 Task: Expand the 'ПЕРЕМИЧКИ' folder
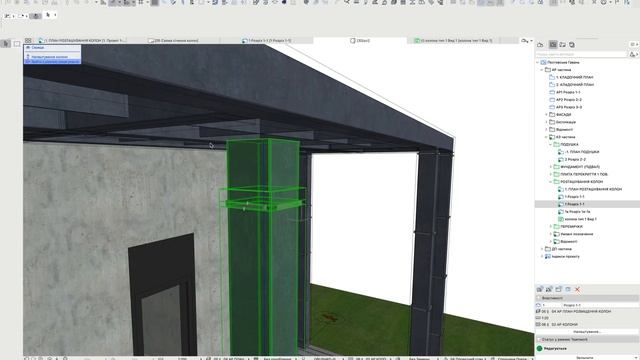point(551,227)
